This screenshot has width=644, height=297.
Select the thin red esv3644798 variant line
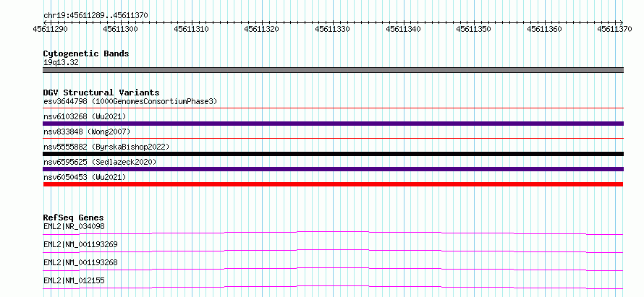click(333, 108)
